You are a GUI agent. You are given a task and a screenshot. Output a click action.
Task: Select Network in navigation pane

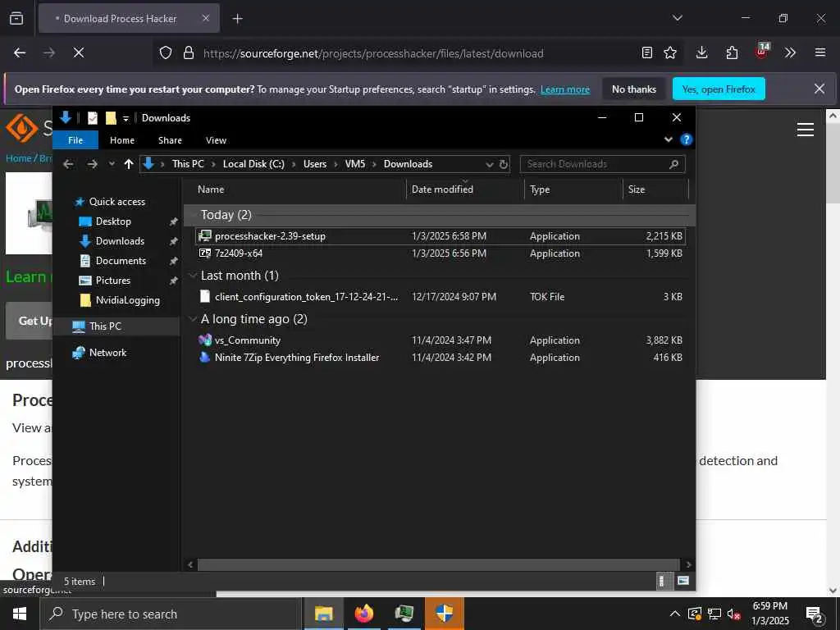tap(107, 353)
